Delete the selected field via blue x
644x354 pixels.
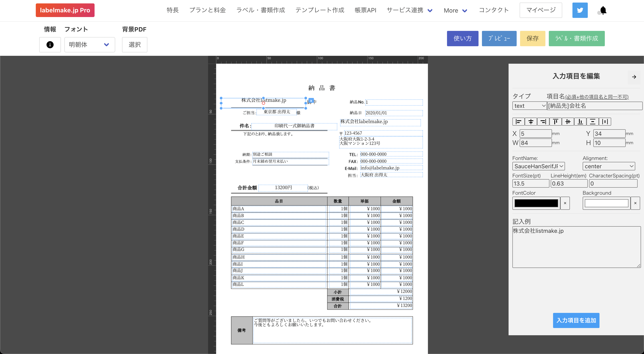[x=311, y=101]
